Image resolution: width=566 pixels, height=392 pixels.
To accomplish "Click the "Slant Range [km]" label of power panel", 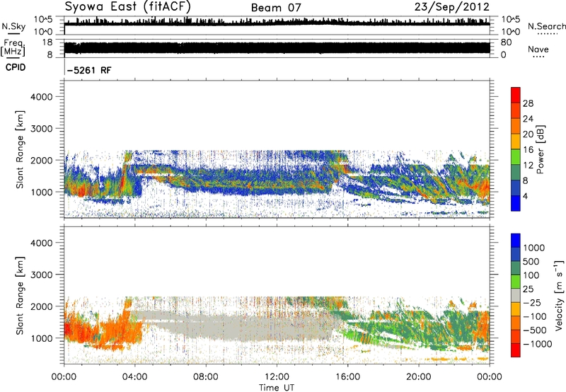I will coord(20,149).
